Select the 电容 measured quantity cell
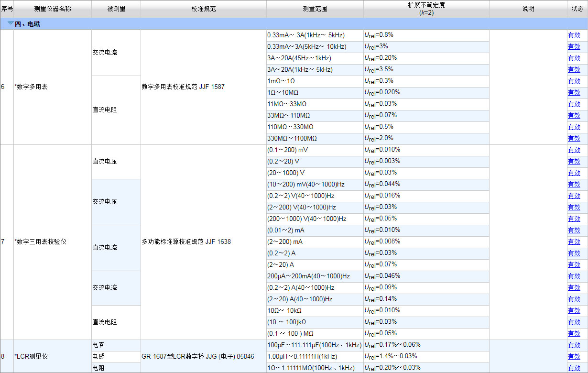The image size is (588, 373). 116,345
